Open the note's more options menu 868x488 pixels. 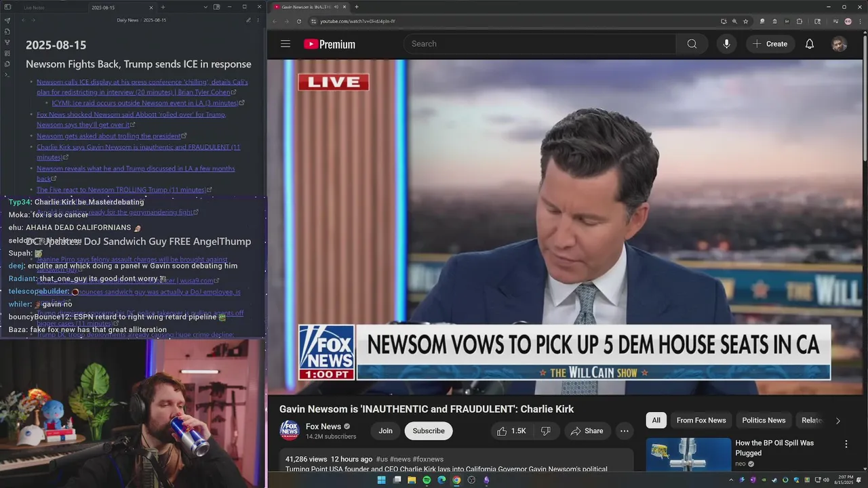tap(258, 20)
